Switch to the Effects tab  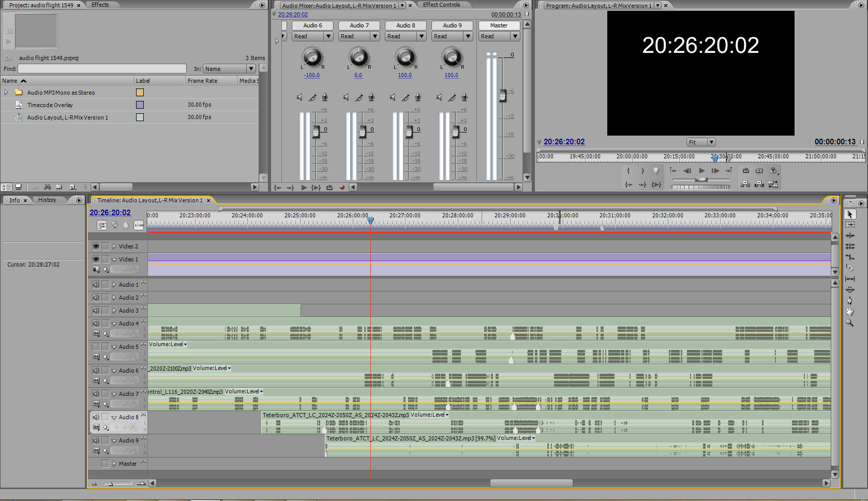(100, 5)
